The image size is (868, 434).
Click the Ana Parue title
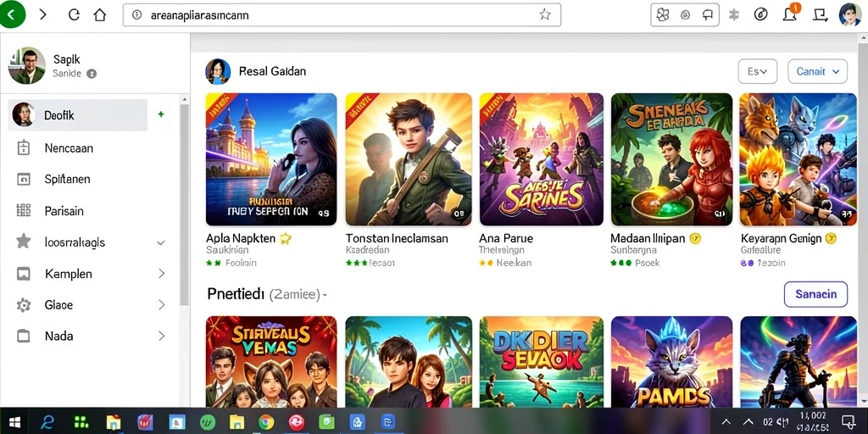coord(506,238)
